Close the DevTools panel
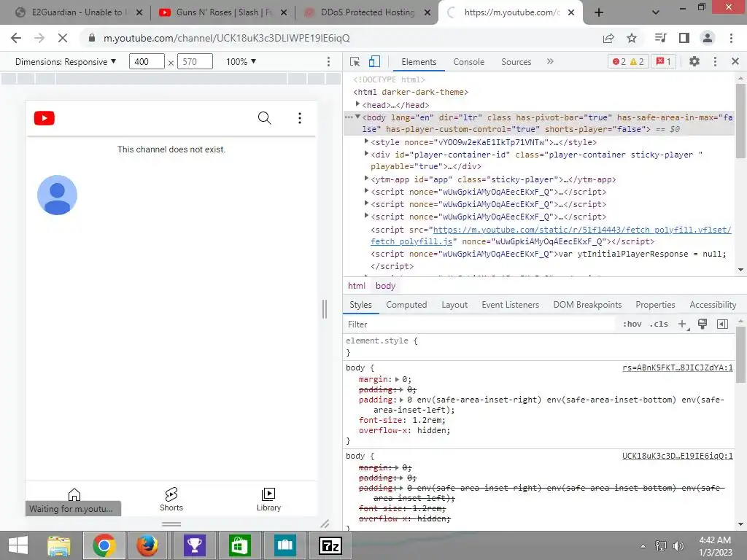 (735, 61)
